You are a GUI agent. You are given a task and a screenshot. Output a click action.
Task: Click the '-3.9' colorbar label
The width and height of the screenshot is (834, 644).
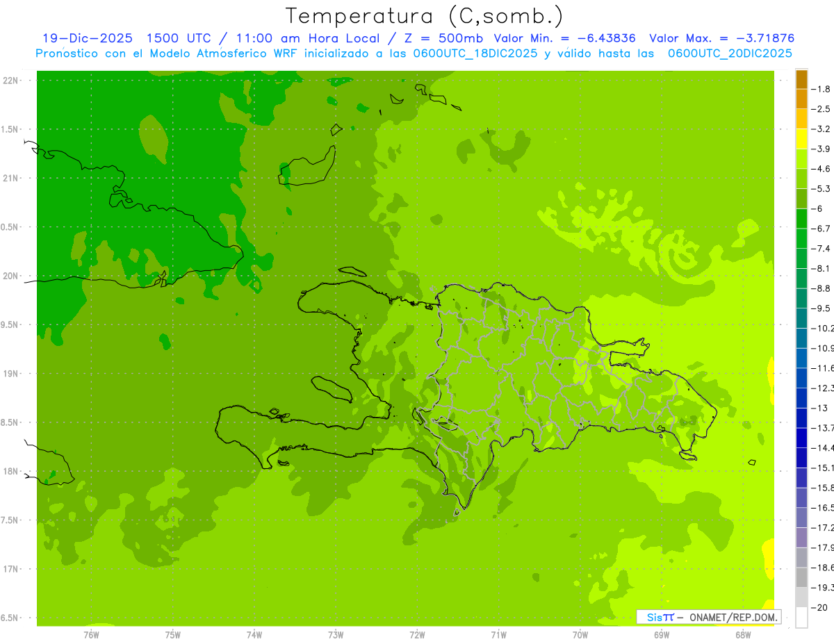click(x=821, y=149)
